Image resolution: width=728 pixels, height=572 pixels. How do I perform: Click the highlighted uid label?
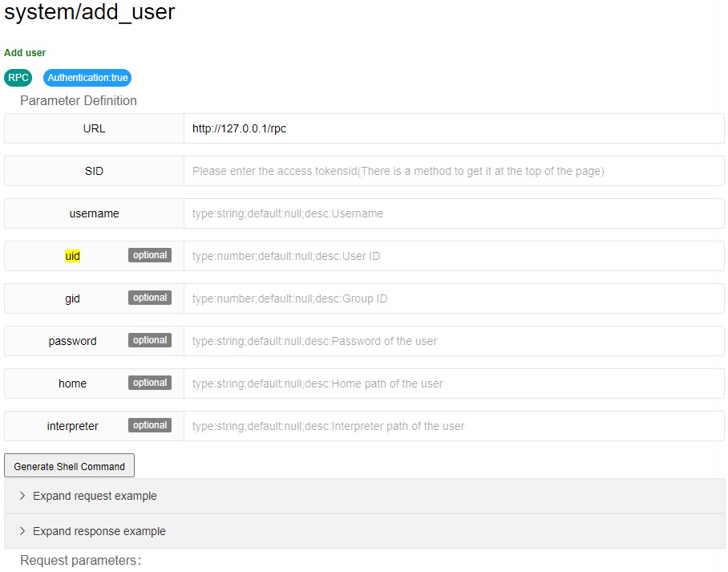coord(72,256)
